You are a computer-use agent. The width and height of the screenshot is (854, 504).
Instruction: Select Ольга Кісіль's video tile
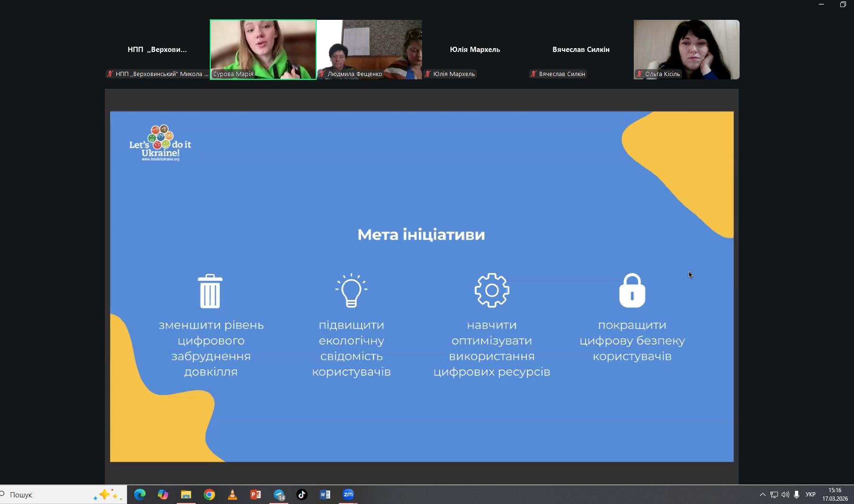pos(686,49)
